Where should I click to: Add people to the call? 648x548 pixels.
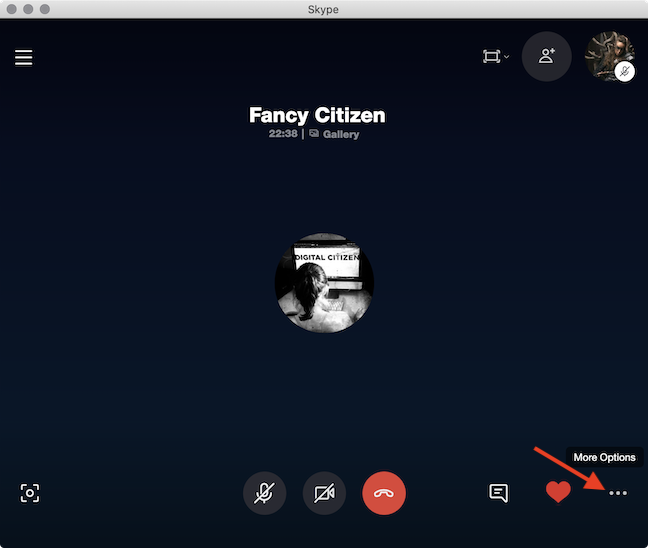click(546, 56)
